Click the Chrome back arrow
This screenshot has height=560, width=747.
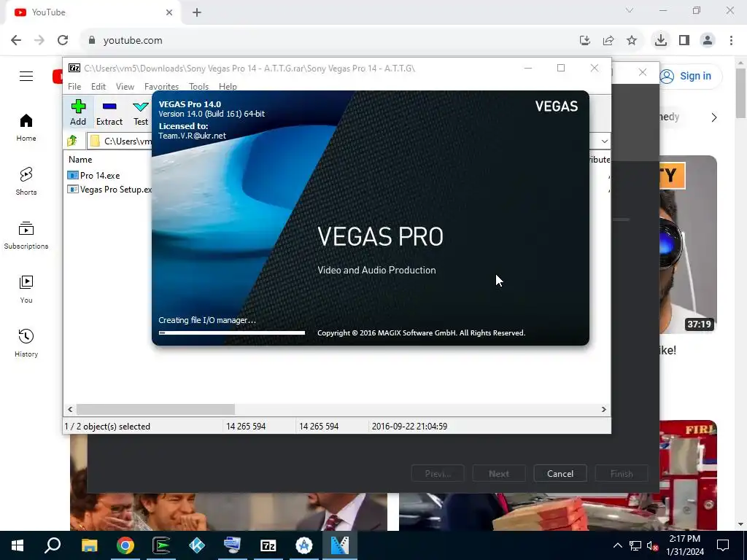[x=16, y=41]
